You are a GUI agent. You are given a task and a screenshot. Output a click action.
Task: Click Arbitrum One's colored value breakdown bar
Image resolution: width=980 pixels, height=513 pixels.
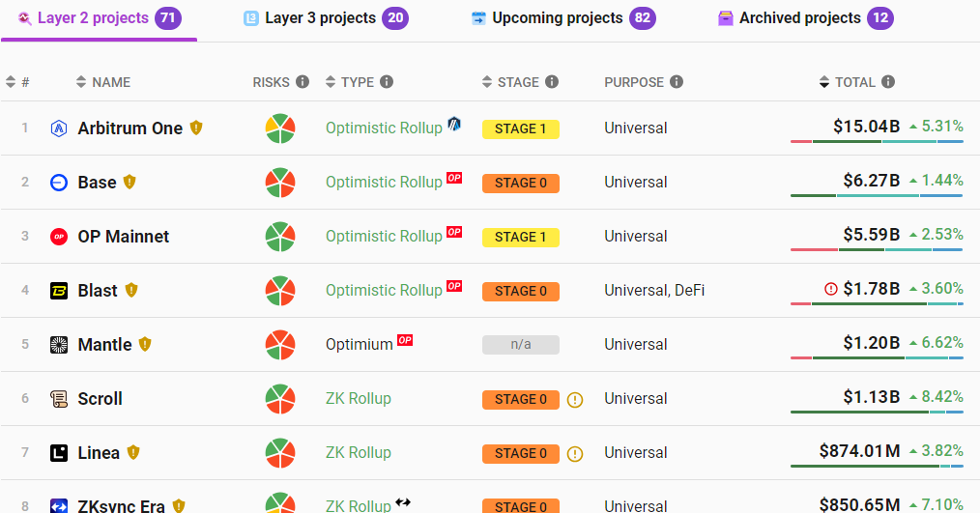877,142
